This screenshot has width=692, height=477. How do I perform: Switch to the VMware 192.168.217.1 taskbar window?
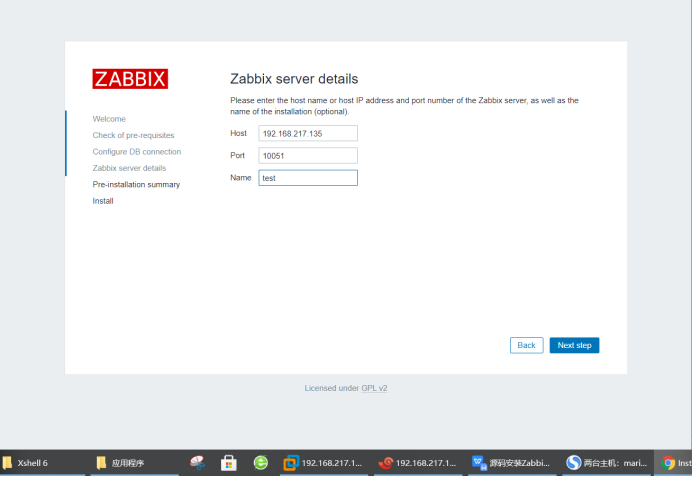click(x=323, y=463)
